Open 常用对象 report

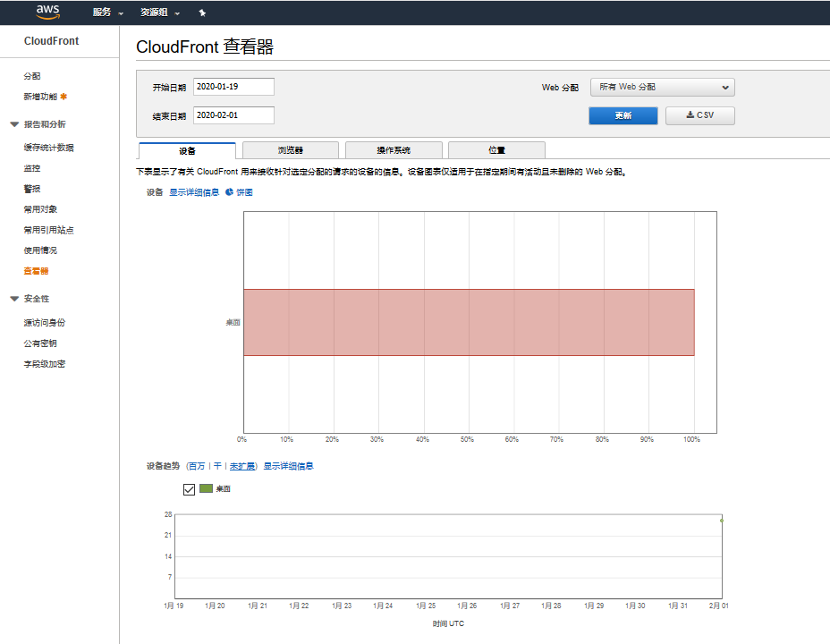point(40,209)
